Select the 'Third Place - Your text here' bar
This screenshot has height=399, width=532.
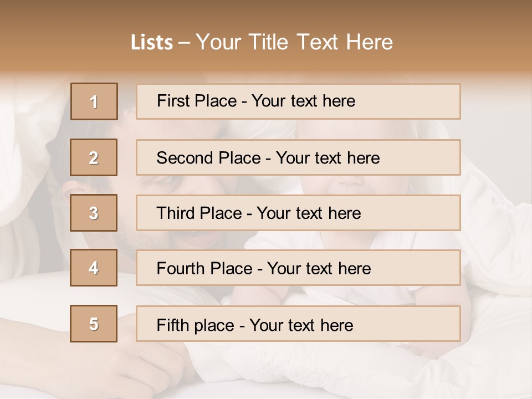point(298,213)
